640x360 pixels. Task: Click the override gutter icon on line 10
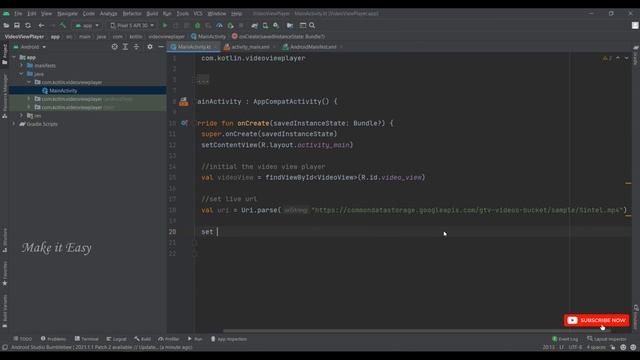tap(184, 123)
